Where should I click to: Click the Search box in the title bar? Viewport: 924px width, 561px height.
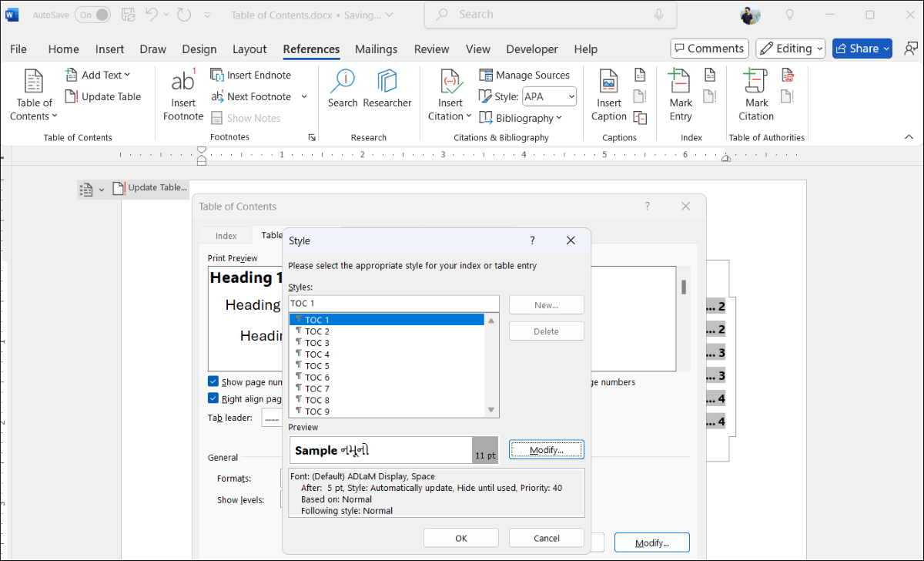pos(551,15)
